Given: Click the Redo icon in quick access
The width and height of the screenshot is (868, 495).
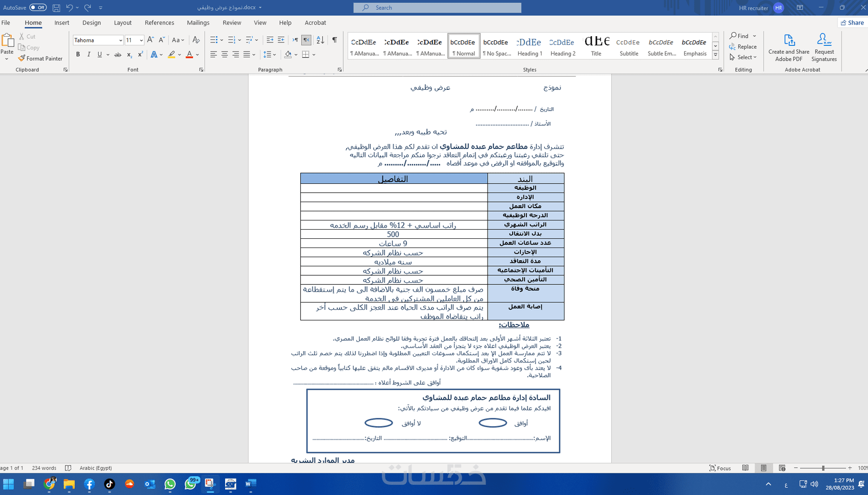Looking at the screenshot, I should (88, 8).
